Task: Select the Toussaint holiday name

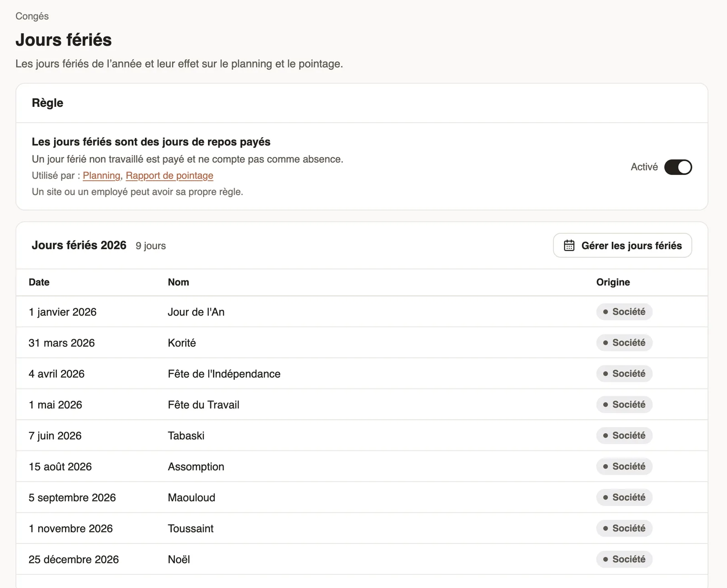Action: tap(191, 528)
